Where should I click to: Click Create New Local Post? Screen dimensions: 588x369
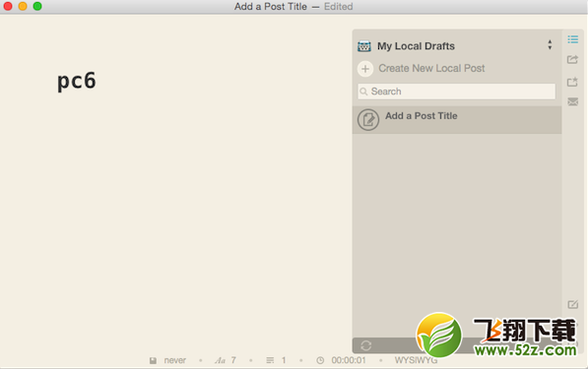click(431, 68)
